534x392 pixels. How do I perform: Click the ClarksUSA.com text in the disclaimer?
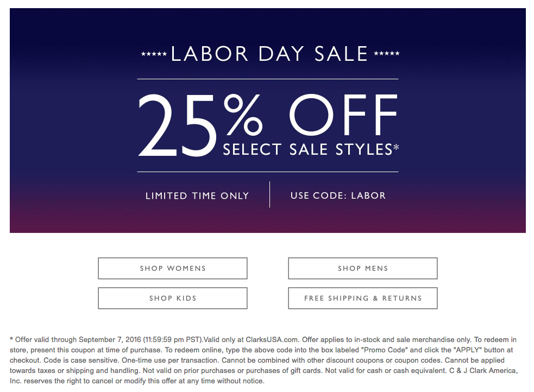click(x=272, y=339)
